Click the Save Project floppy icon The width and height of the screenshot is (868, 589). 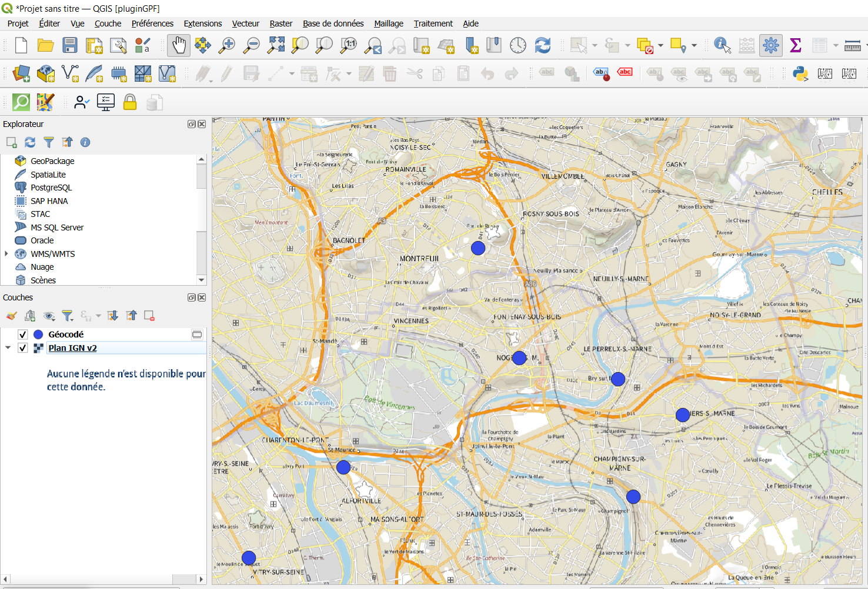70,45
